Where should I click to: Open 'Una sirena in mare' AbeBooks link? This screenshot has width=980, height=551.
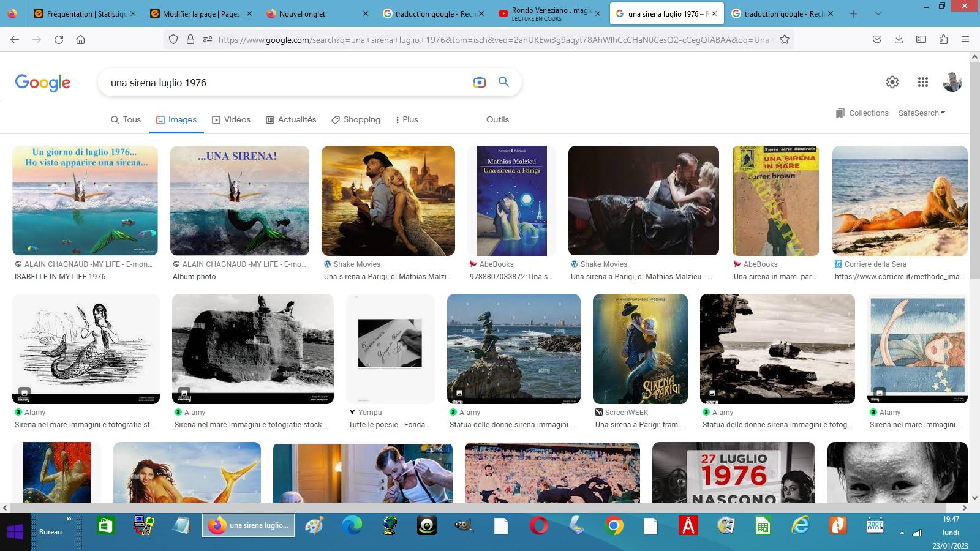tap(775, 277)
